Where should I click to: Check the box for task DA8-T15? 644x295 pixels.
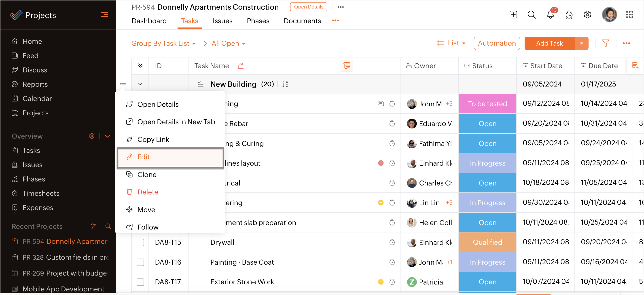click(140, 242)
